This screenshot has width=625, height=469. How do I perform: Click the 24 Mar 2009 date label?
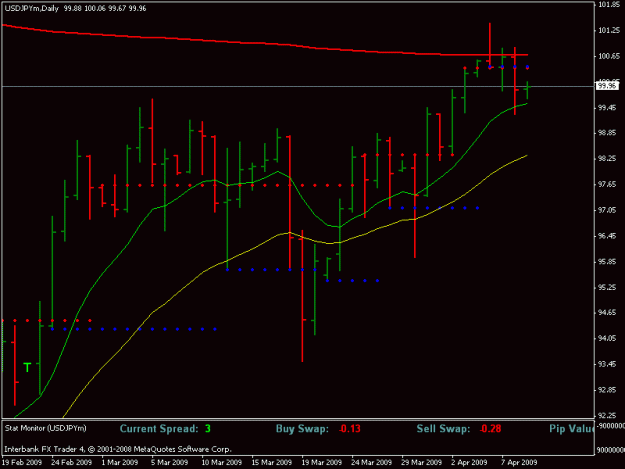click(x=371, y=462)
